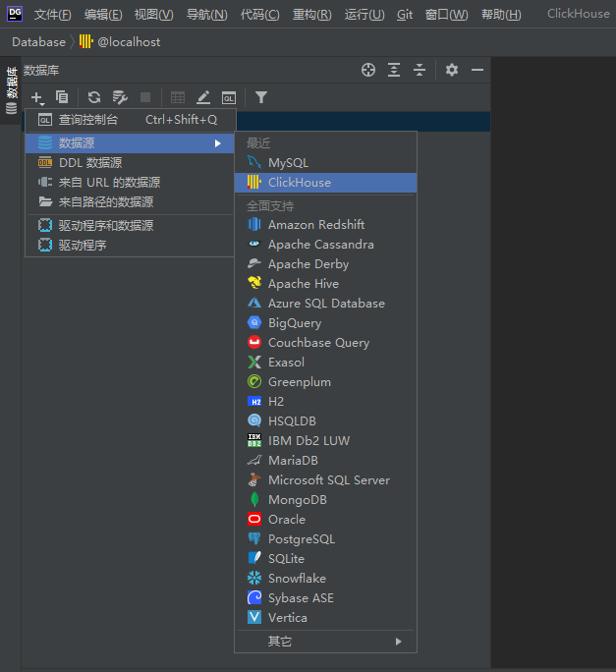Image resolution: width=616 pixels, height=672 pixels.
Task: Select 来自路径的数据源 entry
Action: (130, 202)
